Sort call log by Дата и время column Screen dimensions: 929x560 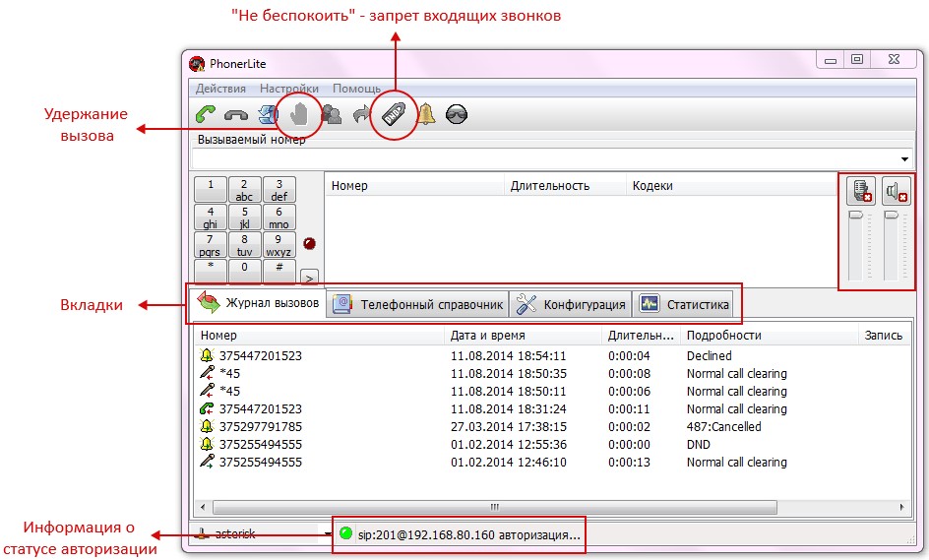tap(522, 336)
